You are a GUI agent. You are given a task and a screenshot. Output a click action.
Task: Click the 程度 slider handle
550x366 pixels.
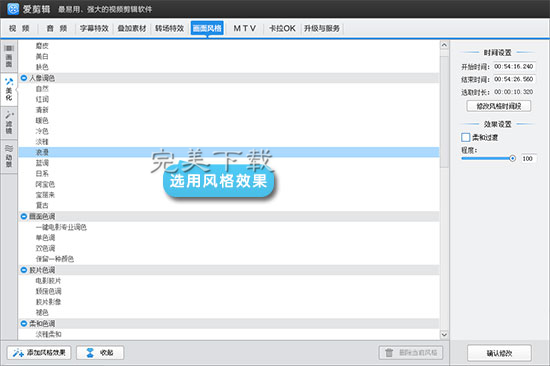[512, 159]
